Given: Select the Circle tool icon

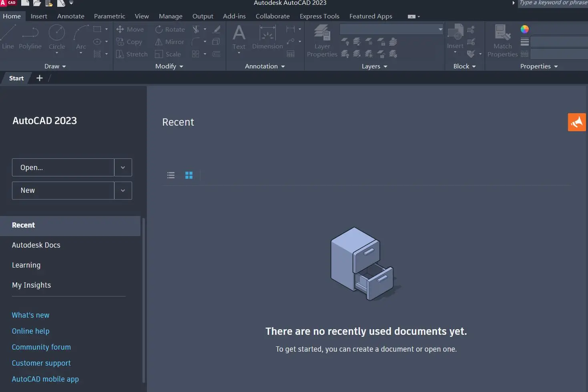Looking at the screenshot, I should [x=57, y=33].
